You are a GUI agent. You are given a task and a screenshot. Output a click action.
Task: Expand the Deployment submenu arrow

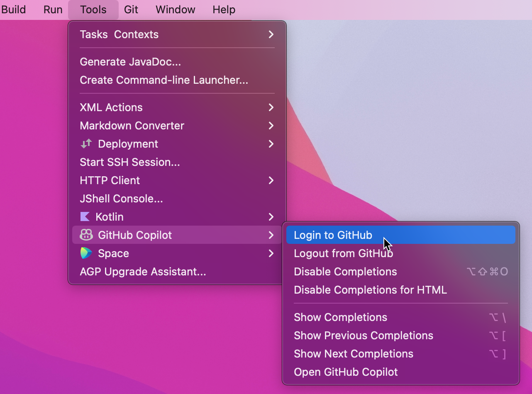pyautogui.click(x=271, y=144)
